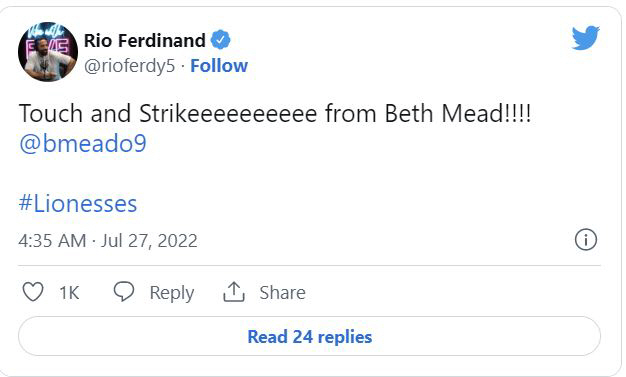
Task: Click the 4:35 AM Jul 27, 2022 timestamp
Action: click(108, 241)
